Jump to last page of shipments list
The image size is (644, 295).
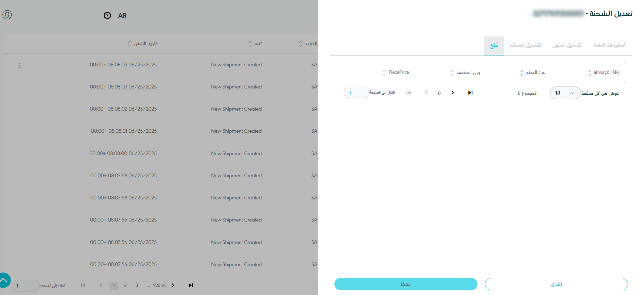191,285
